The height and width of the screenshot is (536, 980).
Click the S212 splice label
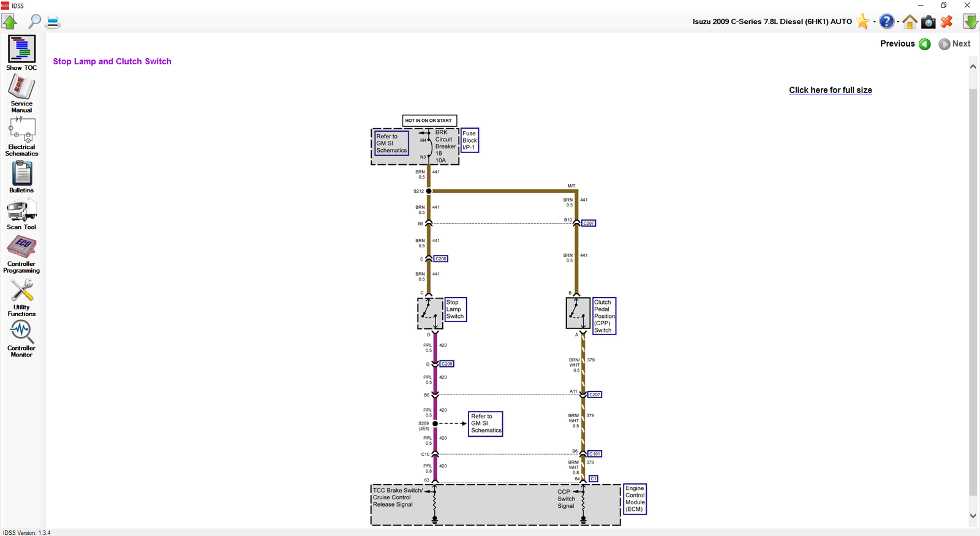point(418,191)
